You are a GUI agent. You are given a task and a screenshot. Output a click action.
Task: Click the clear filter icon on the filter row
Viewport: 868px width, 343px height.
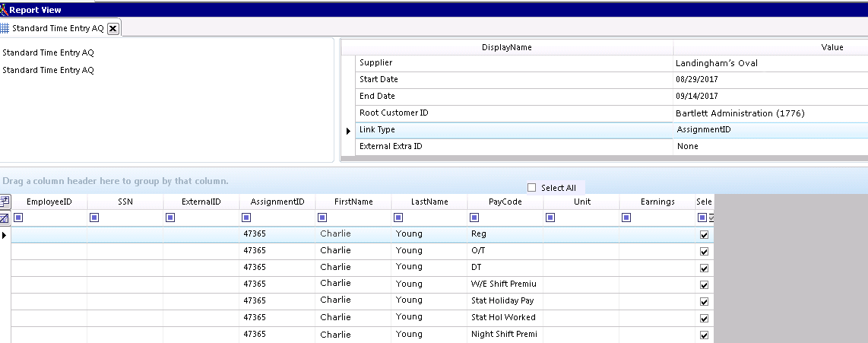[x=5, y=218]
